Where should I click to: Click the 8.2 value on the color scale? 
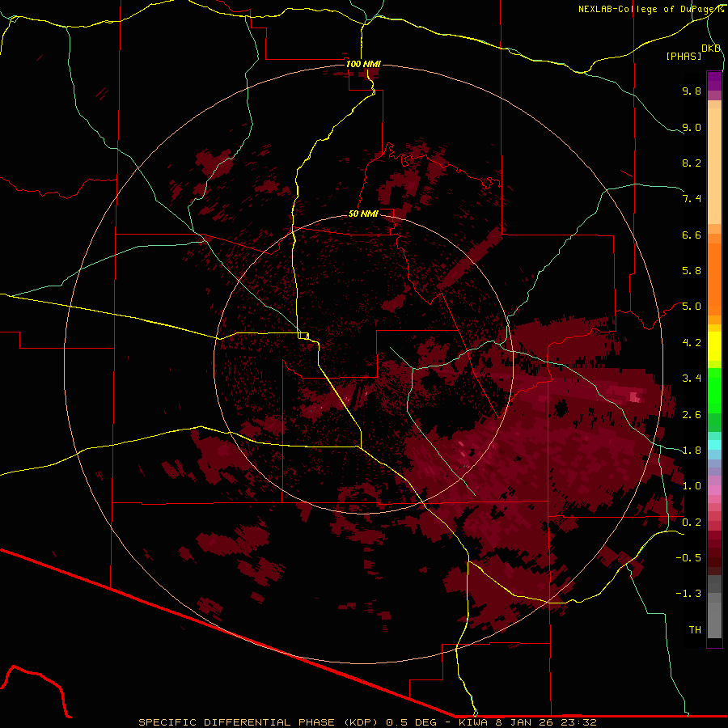(x=692, y=163)
